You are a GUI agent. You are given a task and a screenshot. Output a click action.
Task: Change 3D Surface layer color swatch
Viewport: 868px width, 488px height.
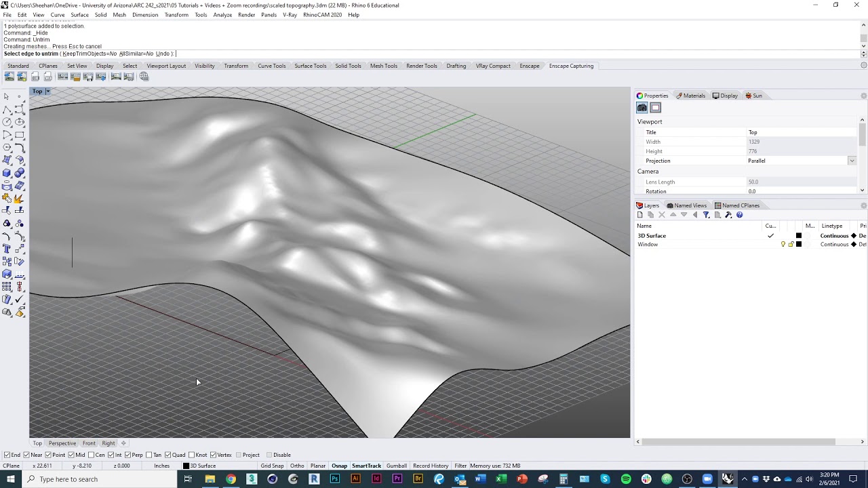pos(799,236)
